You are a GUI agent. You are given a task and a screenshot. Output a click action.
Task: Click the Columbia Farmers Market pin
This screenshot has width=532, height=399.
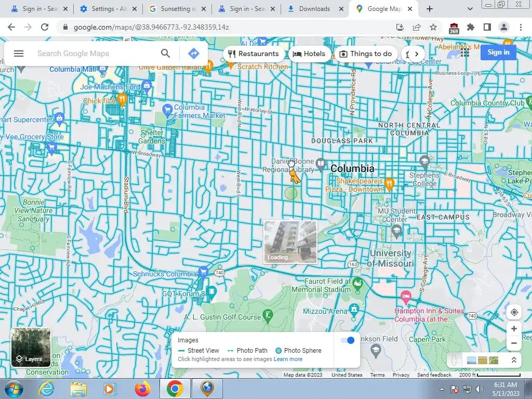(x=167, y=110)
